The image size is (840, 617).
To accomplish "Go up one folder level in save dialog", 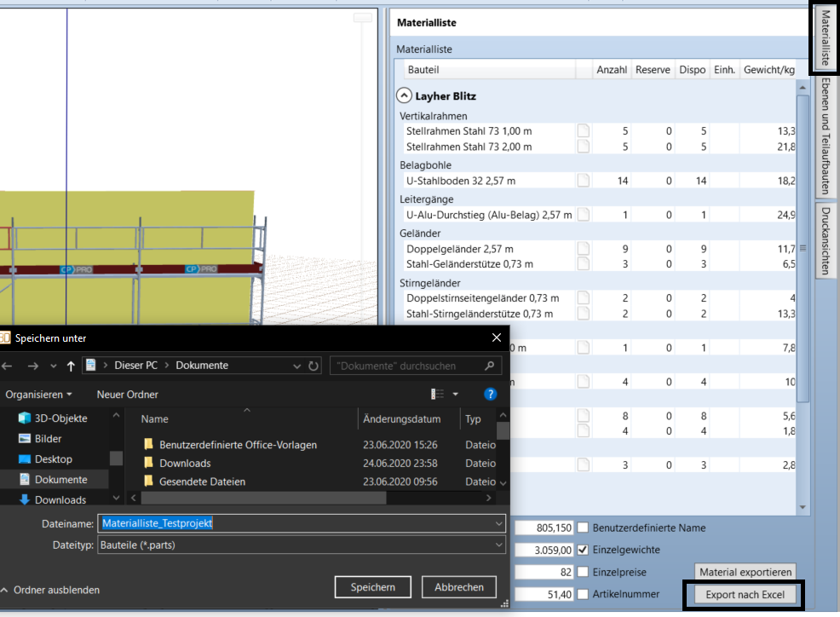I will point(71,366).
